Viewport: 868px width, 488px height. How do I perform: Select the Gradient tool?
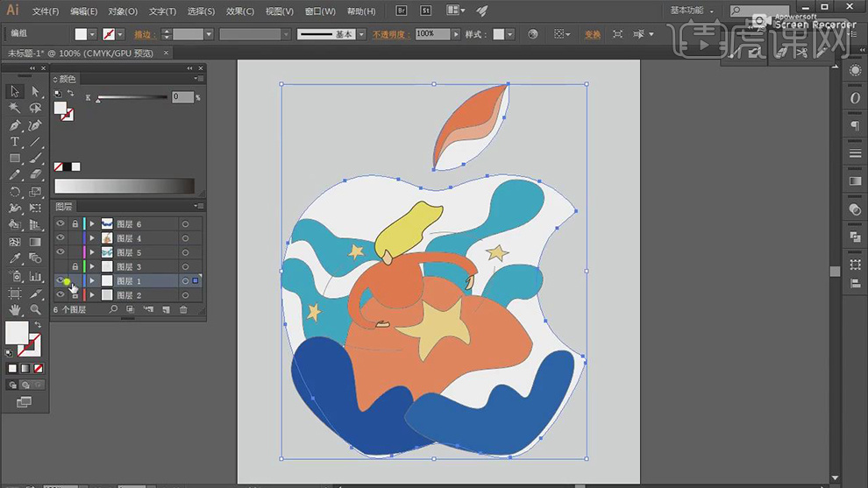point(35,242)
